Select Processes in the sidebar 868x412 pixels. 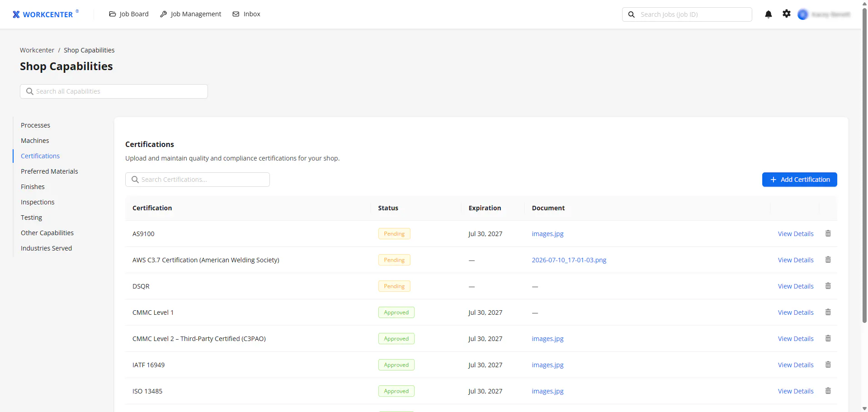pyautogui.click(x=35, y=125)
